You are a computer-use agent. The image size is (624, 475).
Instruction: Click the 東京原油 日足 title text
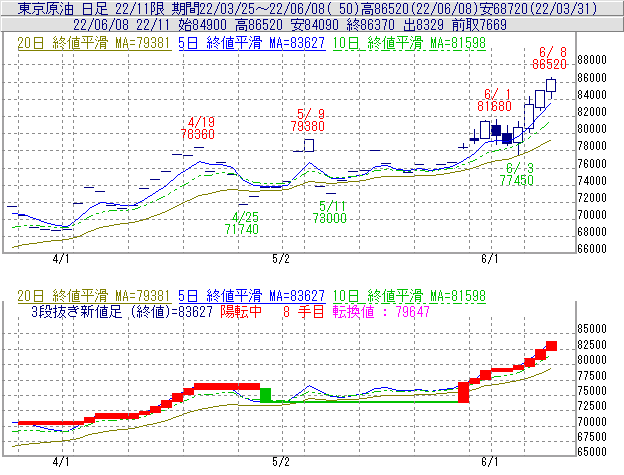click(62, 8)
